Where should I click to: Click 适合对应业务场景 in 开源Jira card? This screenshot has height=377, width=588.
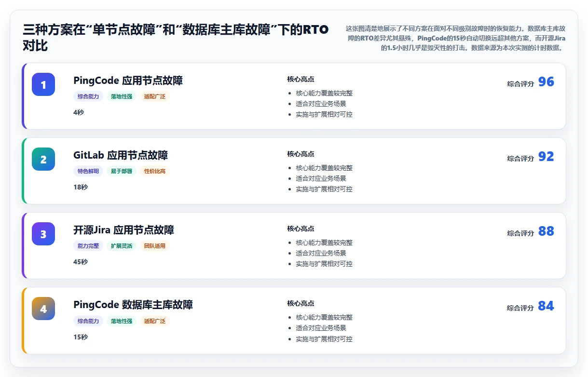[321, 253]
